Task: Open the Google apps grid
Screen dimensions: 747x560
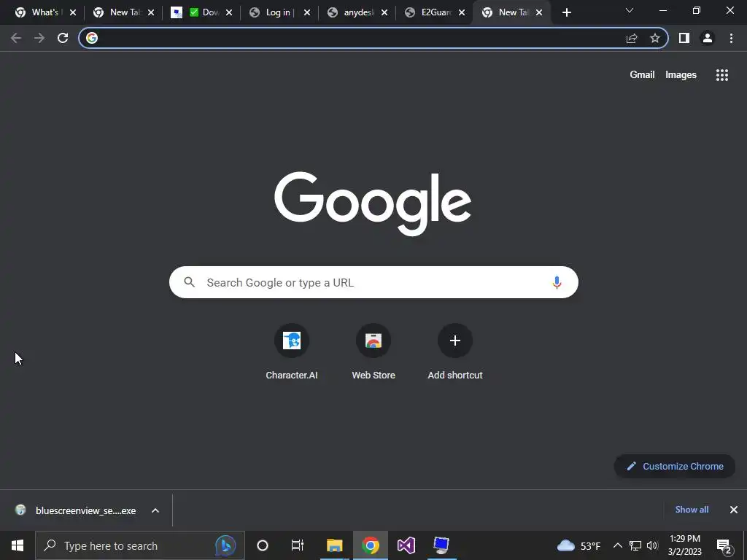Action: tap(722, 75)
